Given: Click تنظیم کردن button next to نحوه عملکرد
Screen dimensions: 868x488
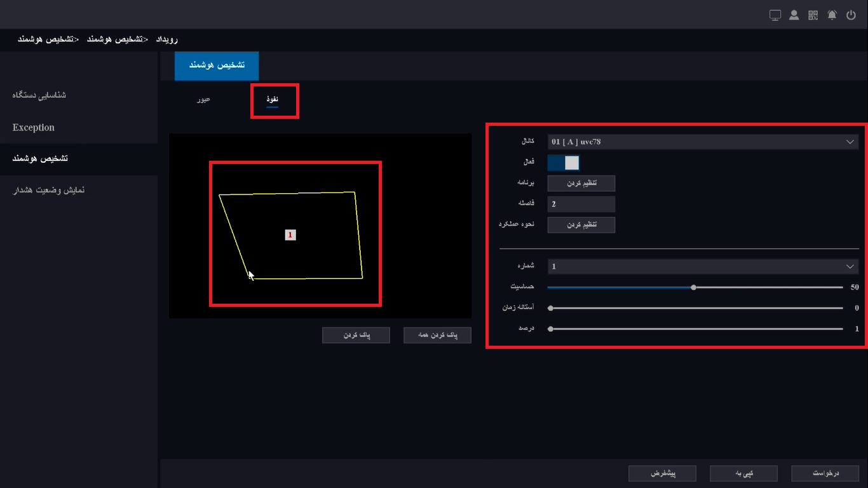Looking at the screenshot, I should (581, 224).
